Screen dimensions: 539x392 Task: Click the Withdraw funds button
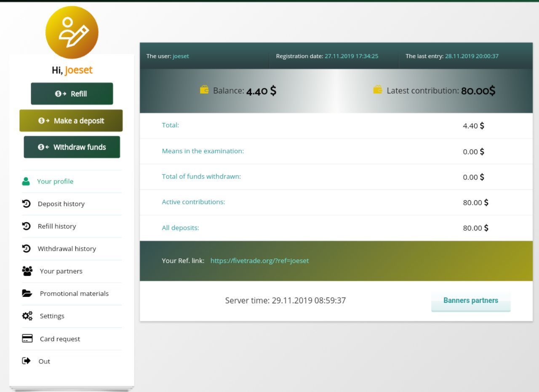pyautogui.click(x=72, y=147)
